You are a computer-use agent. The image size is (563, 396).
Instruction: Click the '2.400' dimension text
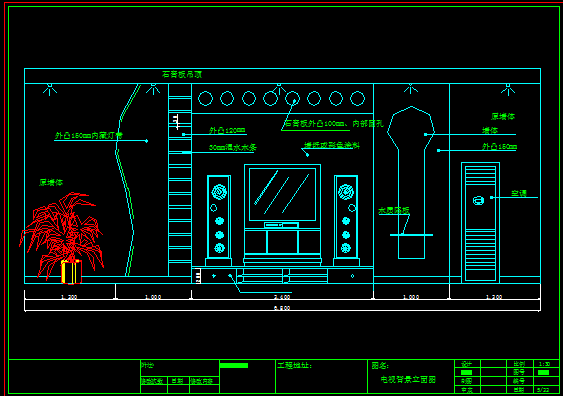282,297
